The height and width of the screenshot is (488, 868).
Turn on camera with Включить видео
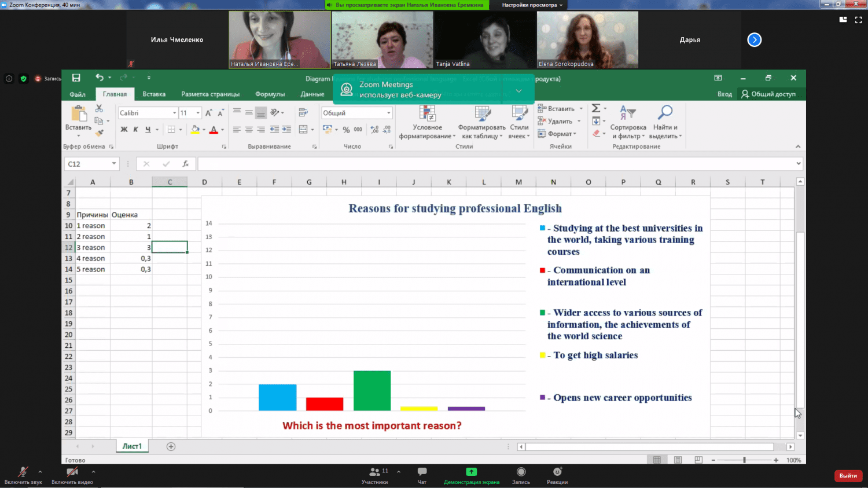point(72,475)
